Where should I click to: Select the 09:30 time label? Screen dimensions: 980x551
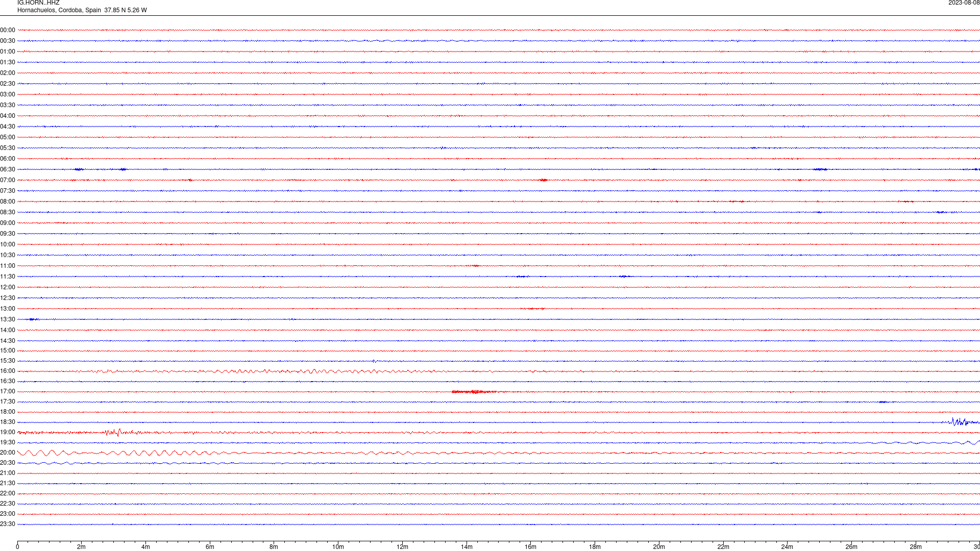tap(8, 234)
